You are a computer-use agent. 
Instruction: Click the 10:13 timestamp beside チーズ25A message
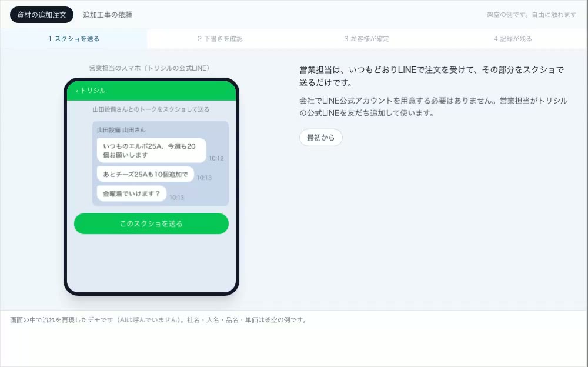[x=204, y=178]
